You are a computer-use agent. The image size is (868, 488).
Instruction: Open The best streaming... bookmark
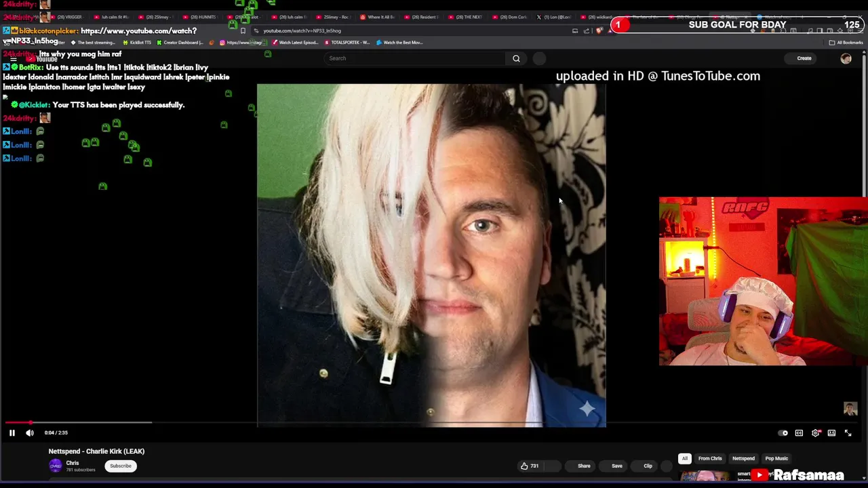pos(93,43)
